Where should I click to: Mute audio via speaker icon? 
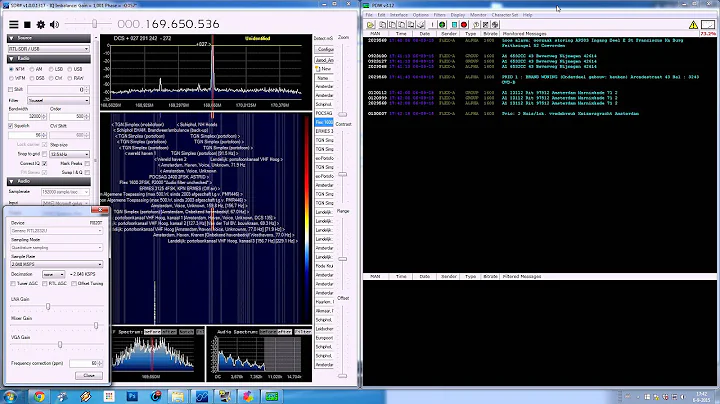point(54,24)
